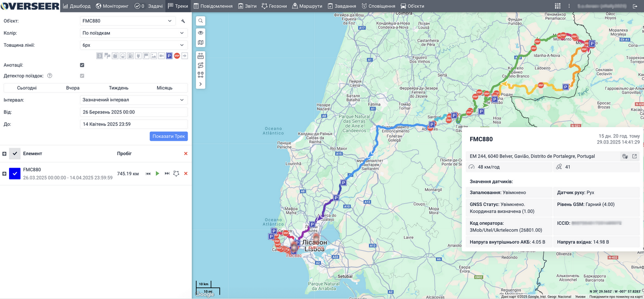Click Детектор поїздок help question icon

tap(50, 76)
